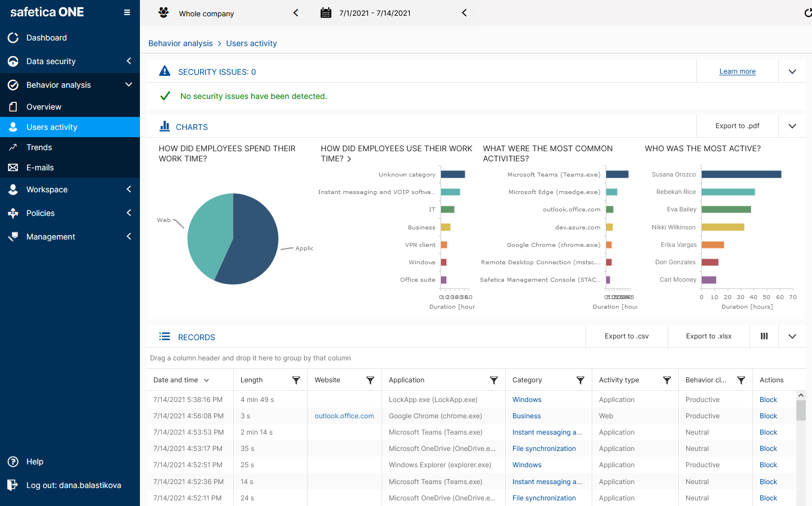Viewport: 812px width, 506px height.
Task: Open the calendar date picker icon
Action: 326,13
